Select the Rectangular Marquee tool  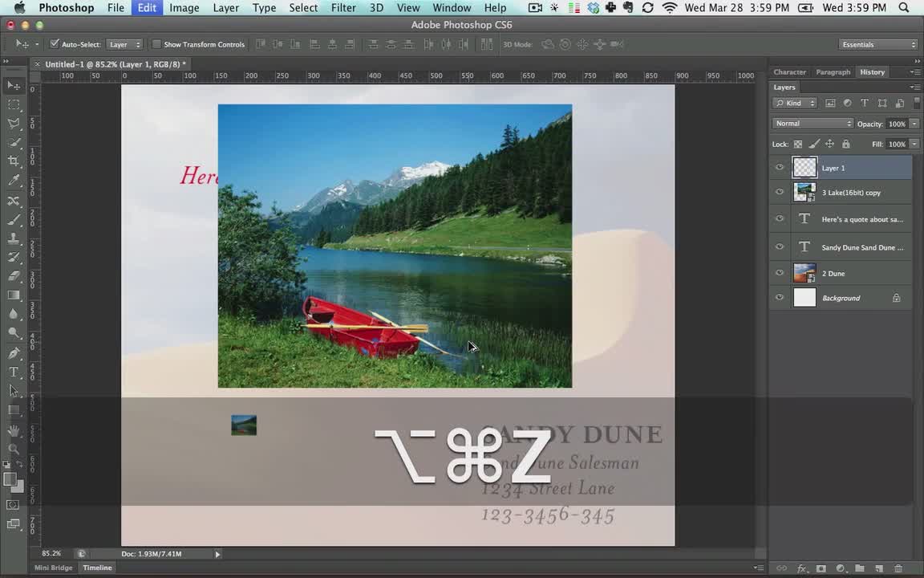[x=14, y=104]
